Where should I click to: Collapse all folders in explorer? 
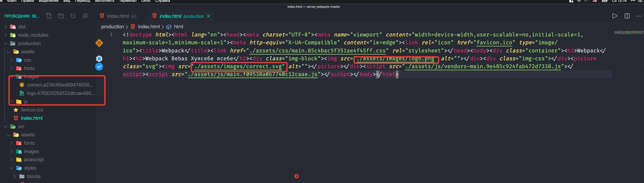point(85,16)
